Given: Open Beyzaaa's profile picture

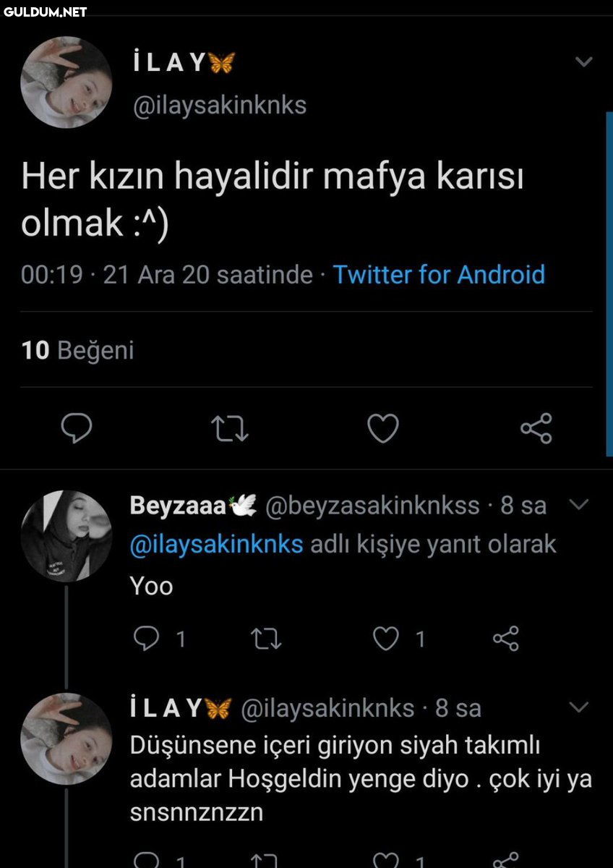Looking at the screenshot, I should (x=66, y=536).
